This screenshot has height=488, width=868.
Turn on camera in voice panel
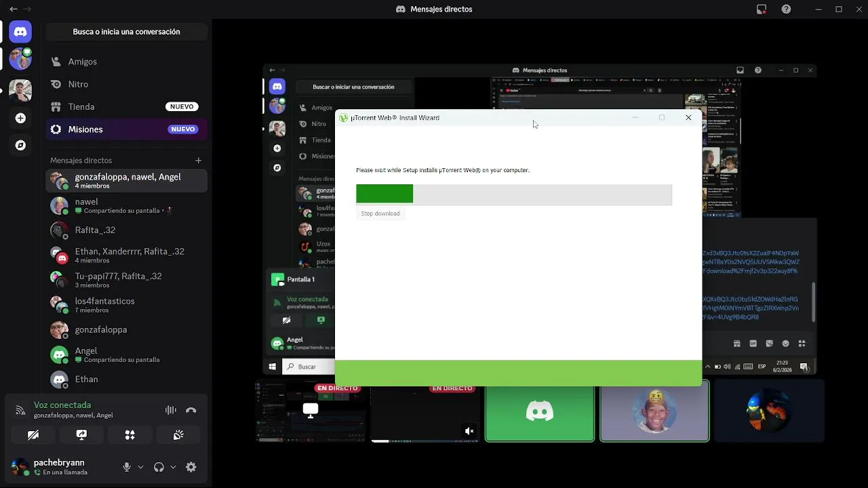[33, 435]
